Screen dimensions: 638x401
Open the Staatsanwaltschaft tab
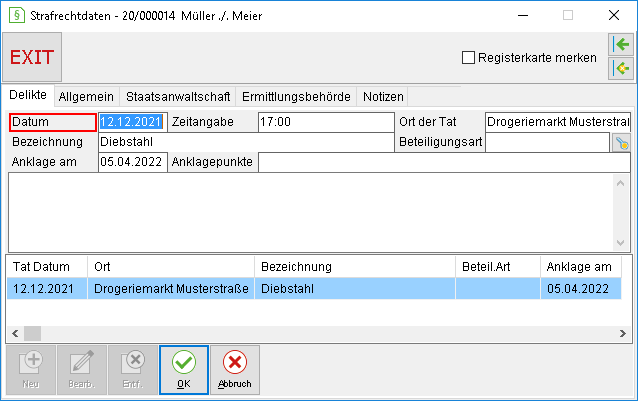click(x=178, y=97)
